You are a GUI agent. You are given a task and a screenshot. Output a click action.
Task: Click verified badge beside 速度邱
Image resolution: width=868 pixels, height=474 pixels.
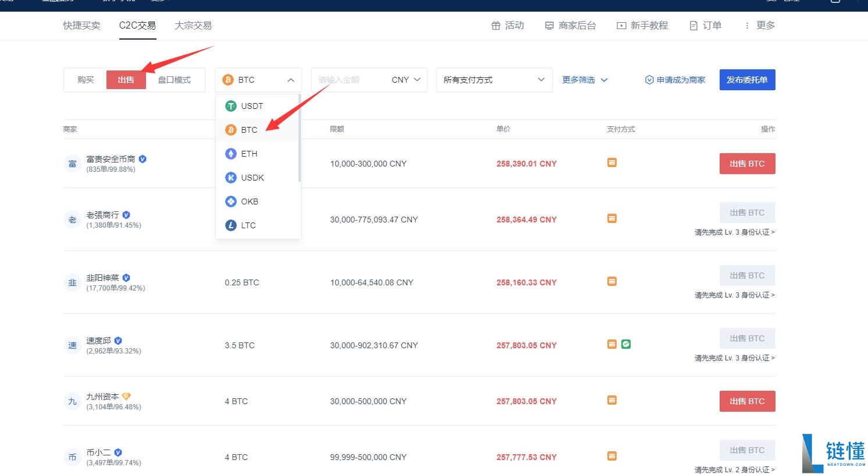coord(118,341)
